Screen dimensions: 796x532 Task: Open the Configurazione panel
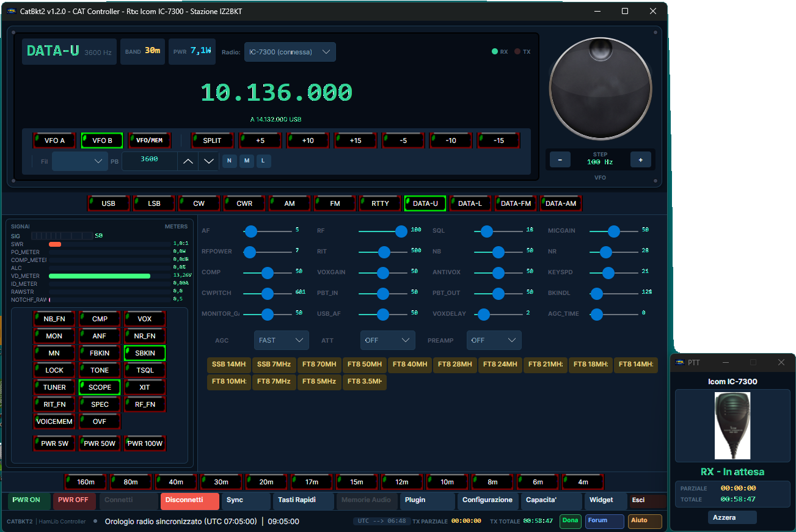487,501
